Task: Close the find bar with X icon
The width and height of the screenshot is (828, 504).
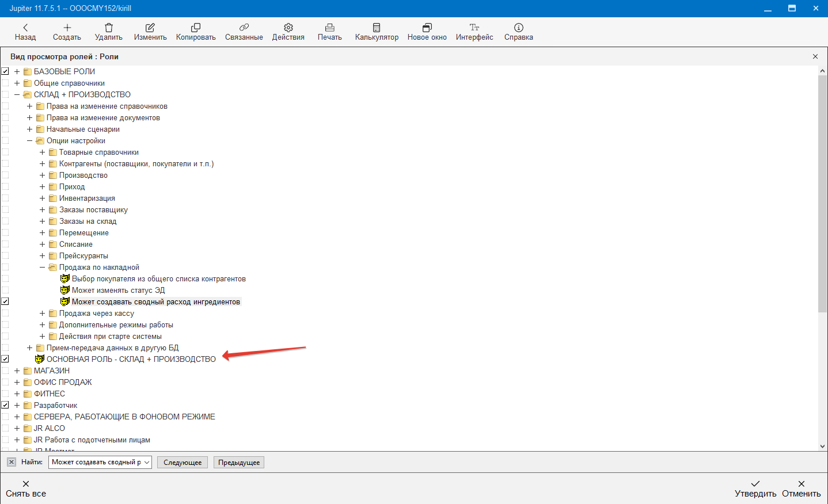Action: pos(12,462)
